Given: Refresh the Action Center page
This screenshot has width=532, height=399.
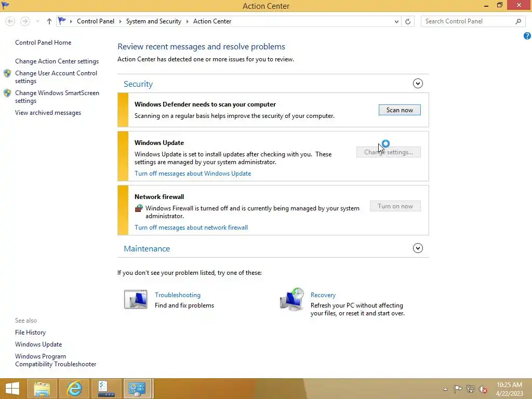Looking at the screenshot, I should (408, 21).
